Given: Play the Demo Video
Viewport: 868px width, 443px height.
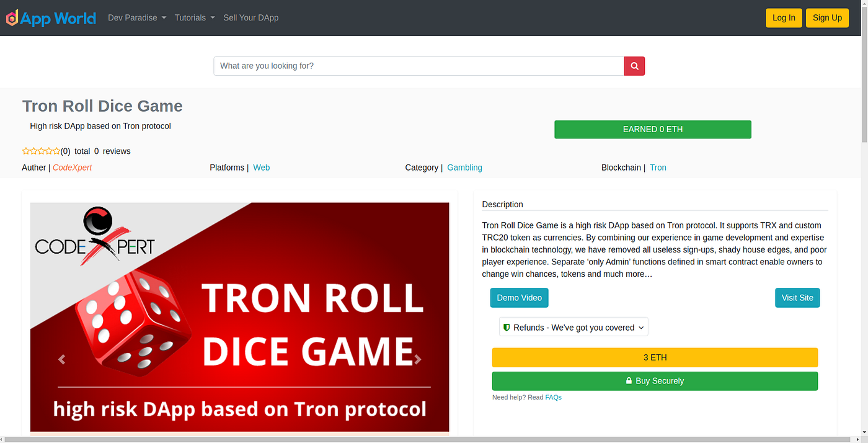Looking at the screenshot, I should (x=519, y=298).
